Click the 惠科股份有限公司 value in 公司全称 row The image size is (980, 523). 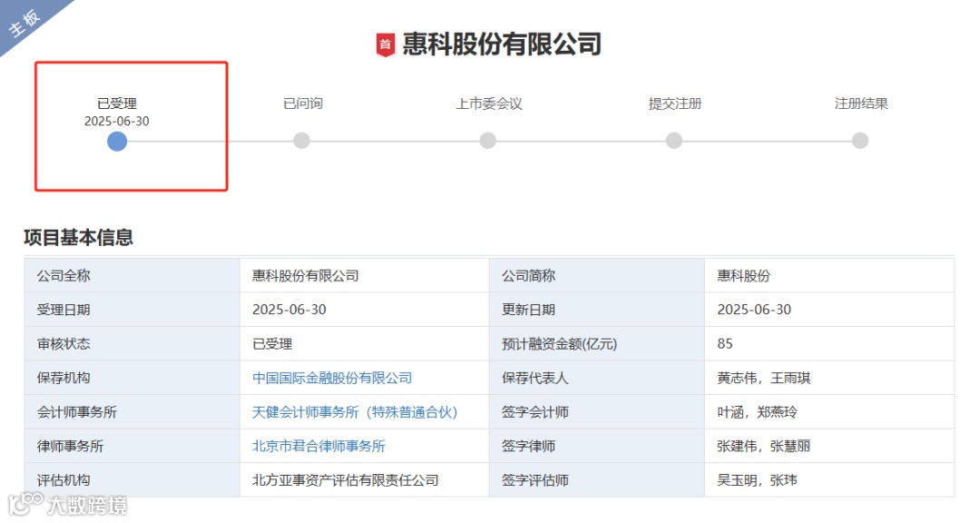(306, 276)
